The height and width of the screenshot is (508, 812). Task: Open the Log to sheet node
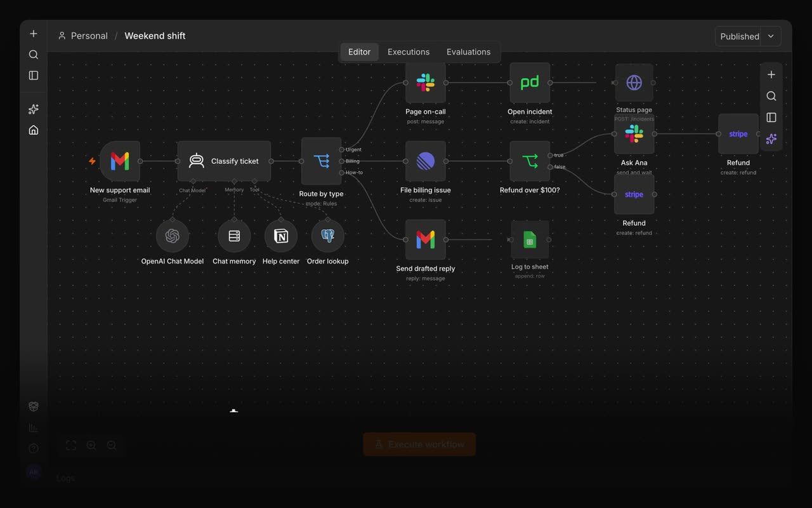tap(530, 239)
